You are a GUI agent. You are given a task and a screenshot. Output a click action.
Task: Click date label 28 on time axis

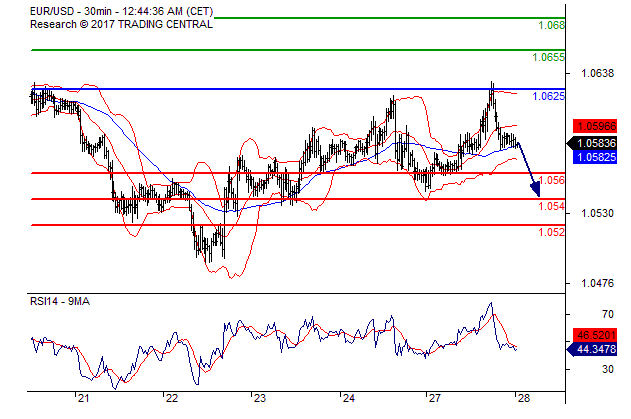point(524,398)
